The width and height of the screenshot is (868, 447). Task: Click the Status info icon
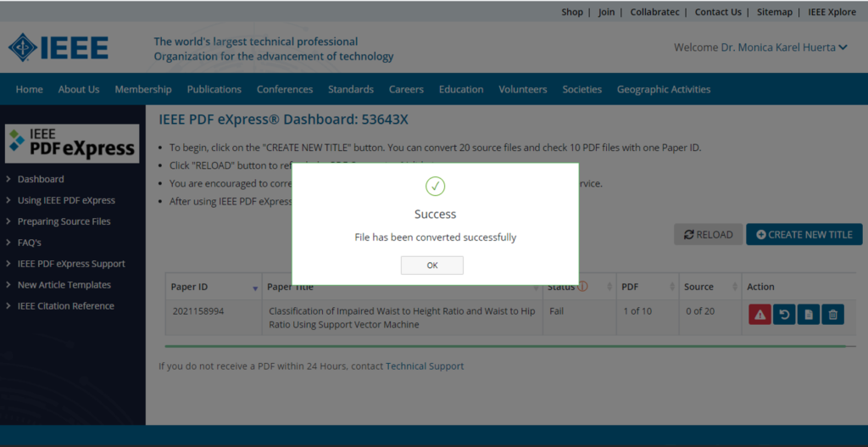pos(582,287)
